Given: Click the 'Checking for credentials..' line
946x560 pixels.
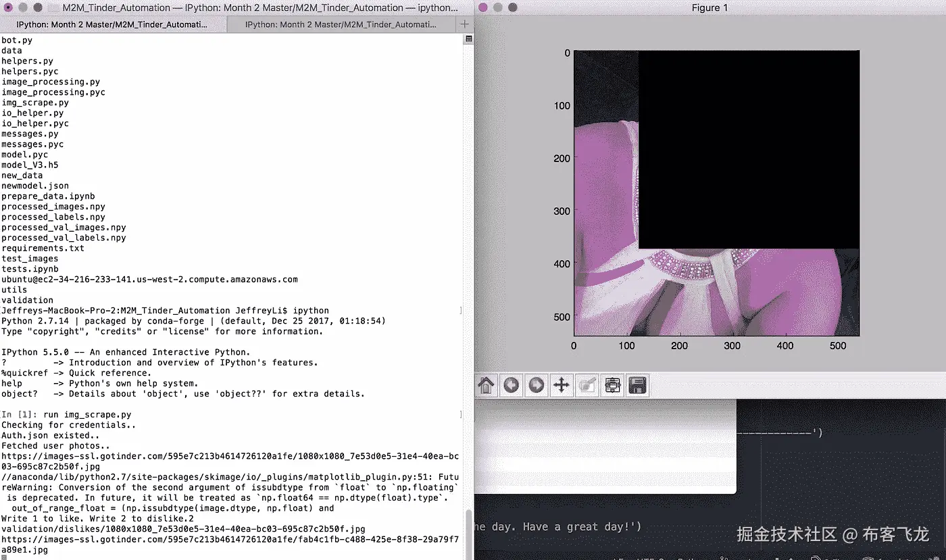Looking at the screenshot, I should click(x=69, y=425).
